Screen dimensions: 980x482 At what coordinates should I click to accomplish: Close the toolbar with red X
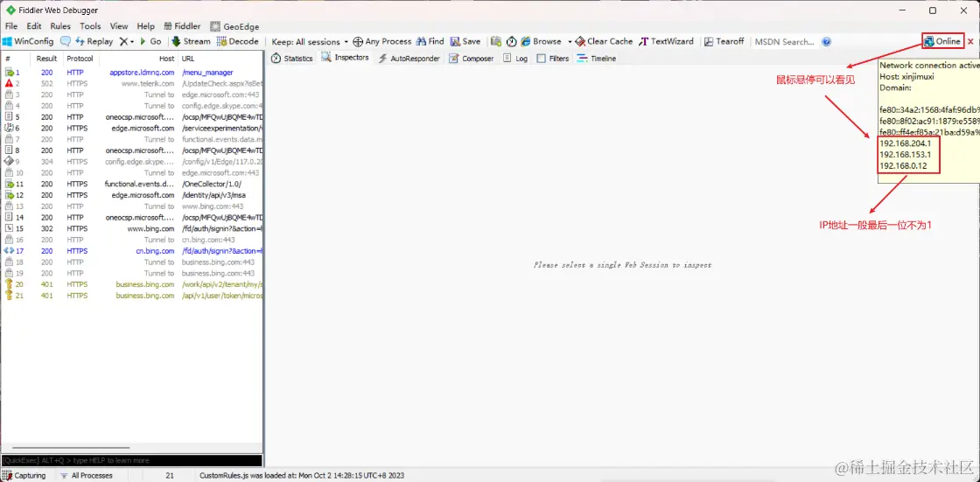point(970,42)
